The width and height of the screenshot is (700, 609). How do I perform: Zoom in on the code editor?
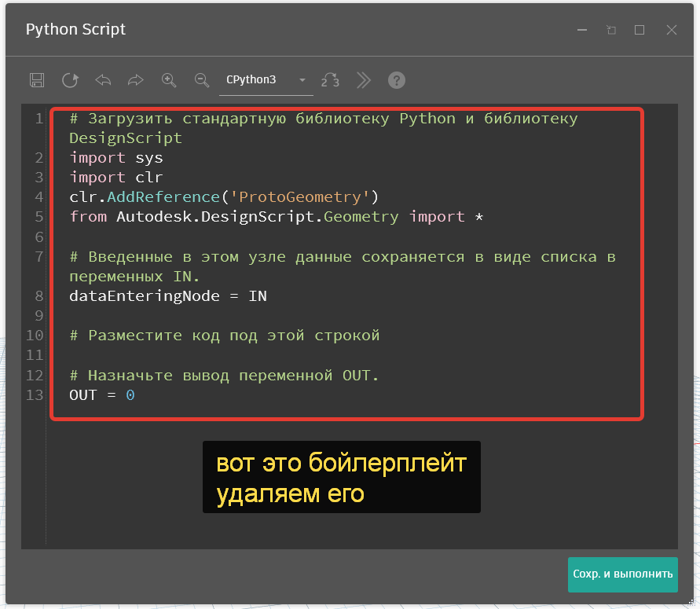tap(169, 80)
